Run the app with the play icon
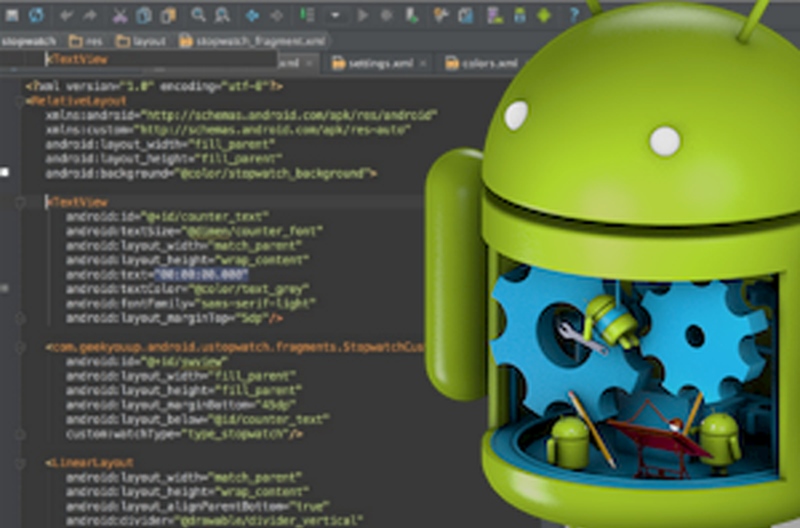The image size is (800, 528). pos(362,15)
